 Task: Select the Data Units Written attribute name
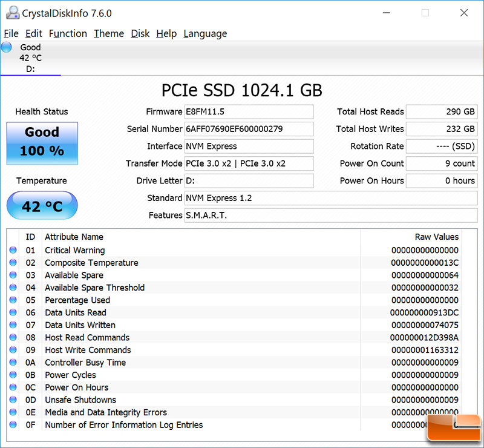[x=80, y=325]
